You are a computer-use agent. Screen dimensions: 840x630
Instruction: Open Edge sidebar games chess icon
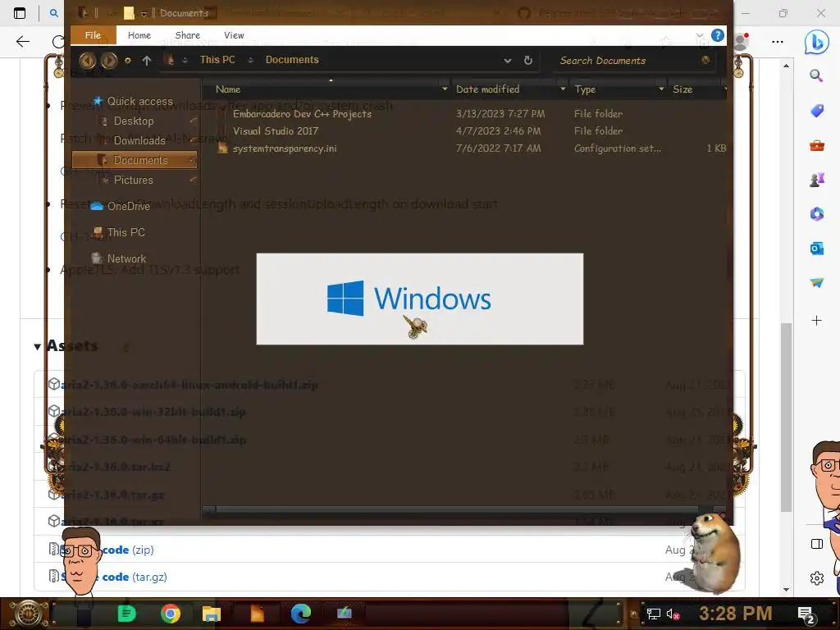(816, 180)
